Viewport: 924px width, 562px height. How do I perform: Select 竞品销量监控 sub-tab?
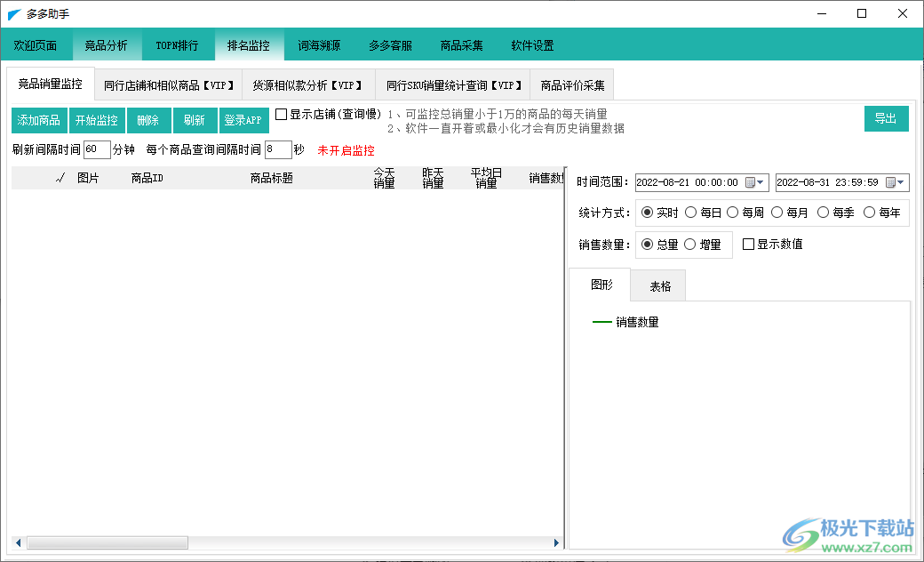(50, 84)
